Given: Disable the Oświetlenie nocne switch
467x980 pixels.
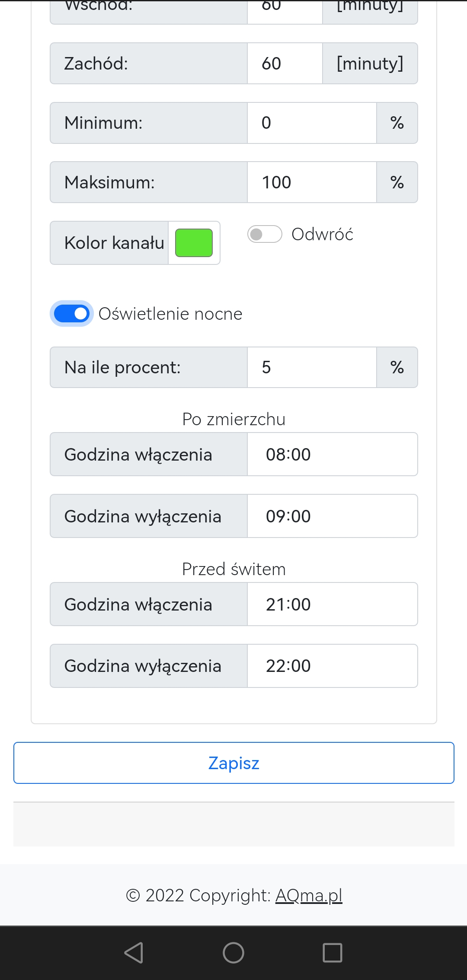Looking at the screenshot, I should pyautogui.click(x=71, y=314).
